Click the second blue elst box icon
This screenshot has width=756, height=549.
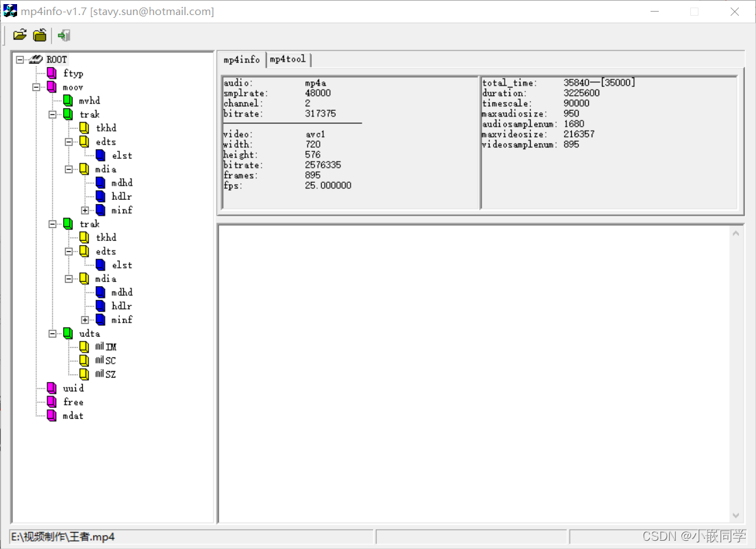click(x=100, y=265)
